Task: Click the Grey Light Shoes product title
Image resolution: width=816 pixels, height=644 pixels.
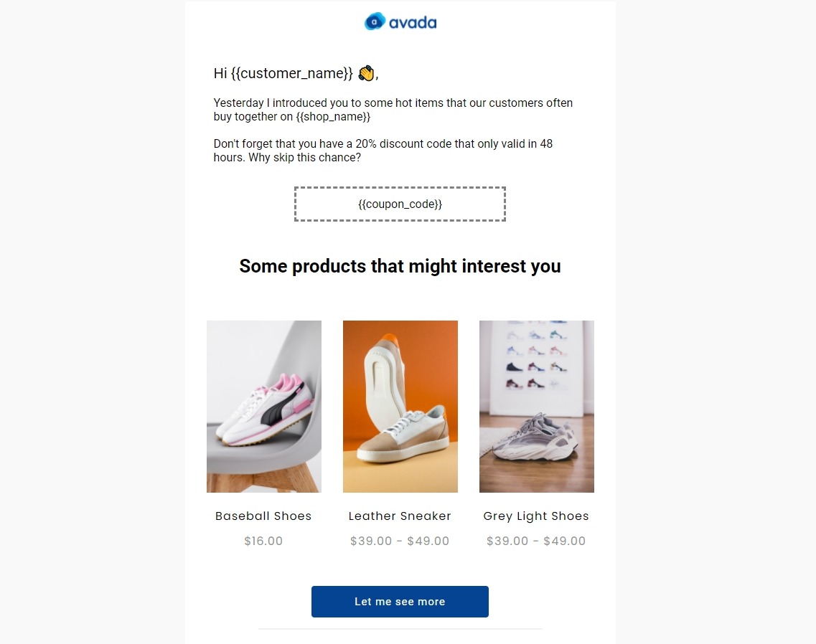Action: point(536,516)
